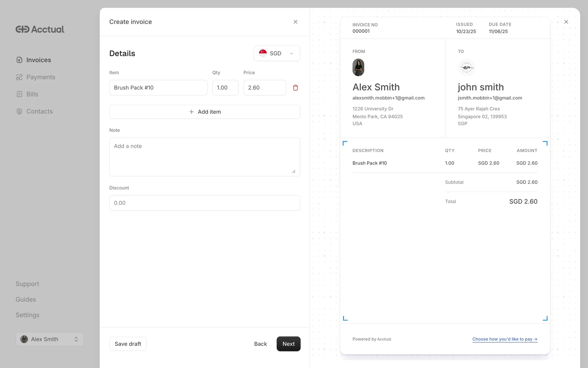Close the invoice preview panel
The width and height of the screenshot is (588, 368).
566,22
